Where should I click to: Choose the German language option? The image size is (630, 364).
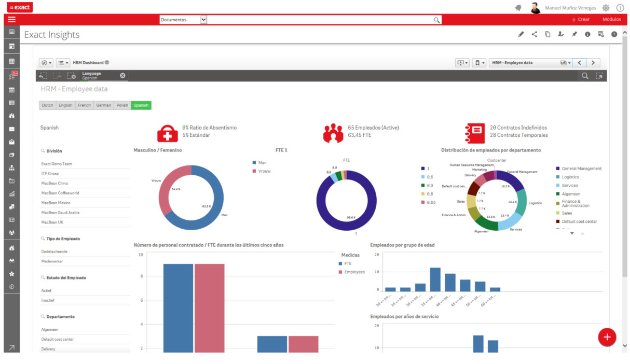click(103, 105)
